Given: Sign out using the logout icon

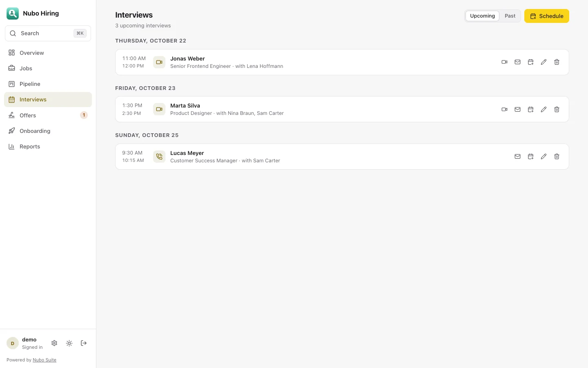Looking at the screenshot, I should [x=84, y=343].
